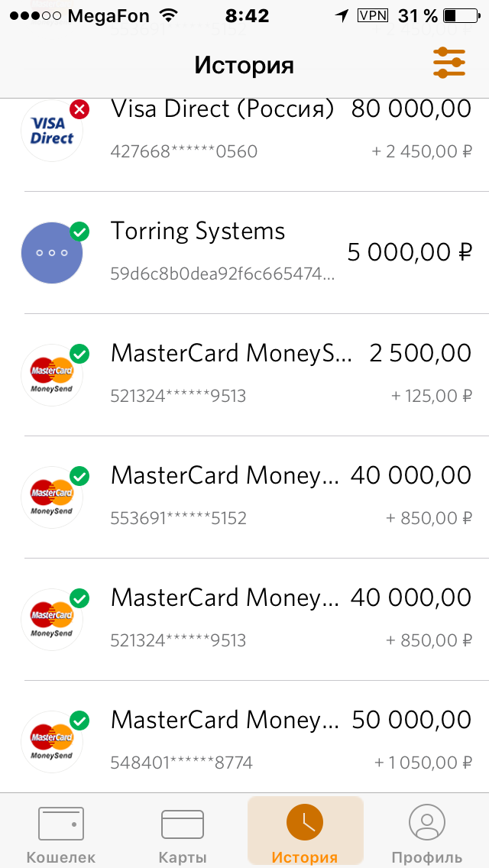Tap the 50 000,00 transaction amount
489x868 pixels.
[411, 720]
